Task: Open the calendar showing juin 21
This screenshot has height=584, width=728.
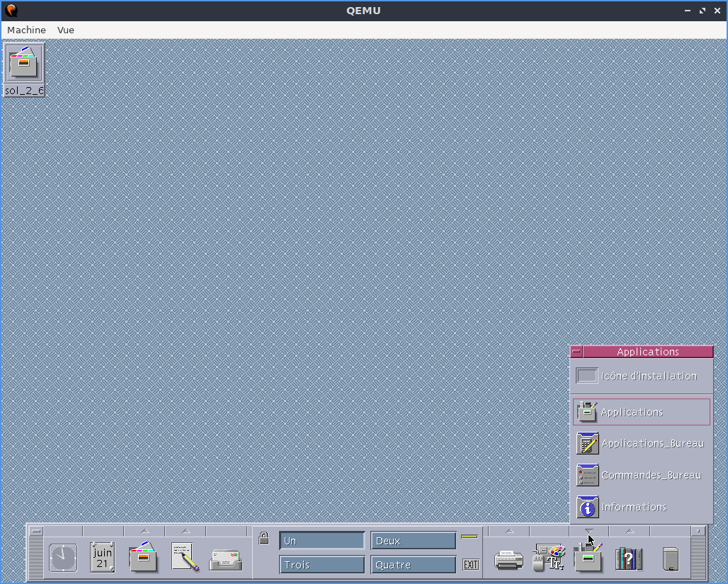Action: pyautogui.click(x=103, y=558)
